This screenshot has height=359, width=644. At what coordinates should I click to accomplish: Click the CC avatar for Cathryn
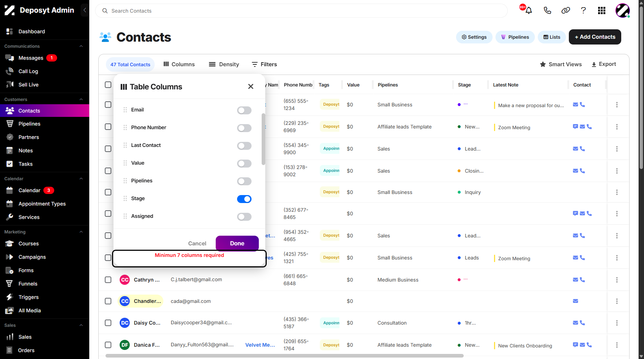125,280
